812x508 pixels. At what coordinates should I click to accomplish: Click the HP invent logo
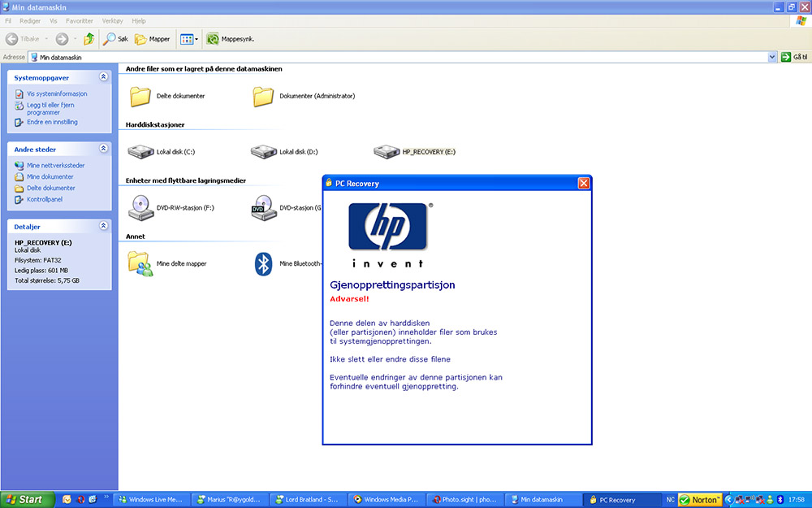tap(389, 235)
